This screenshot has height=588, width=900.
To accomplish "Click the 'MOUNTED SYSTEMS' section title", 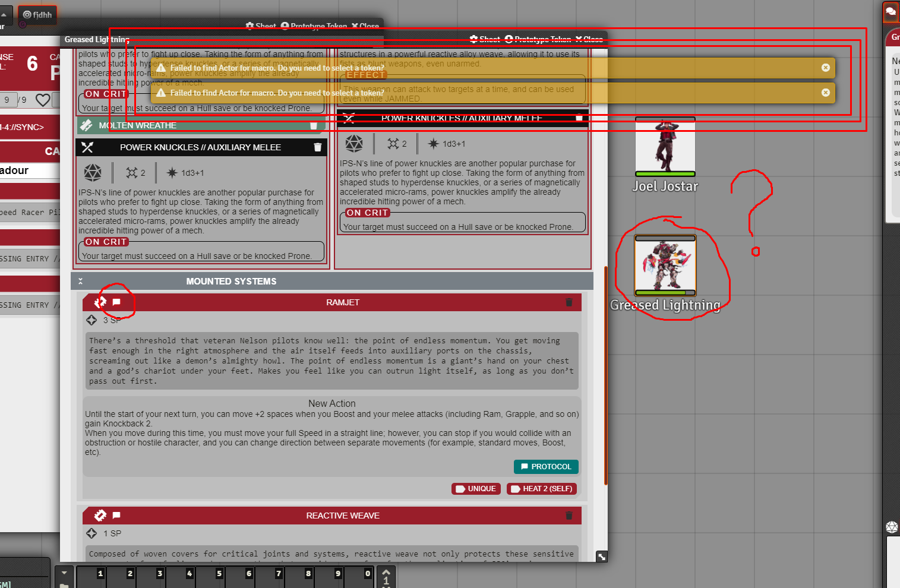I will coord(231,282).
